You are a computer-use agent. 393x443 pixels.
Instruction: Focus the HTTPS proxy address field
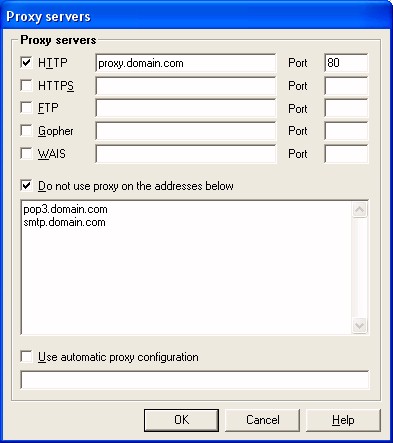point(186,86)
